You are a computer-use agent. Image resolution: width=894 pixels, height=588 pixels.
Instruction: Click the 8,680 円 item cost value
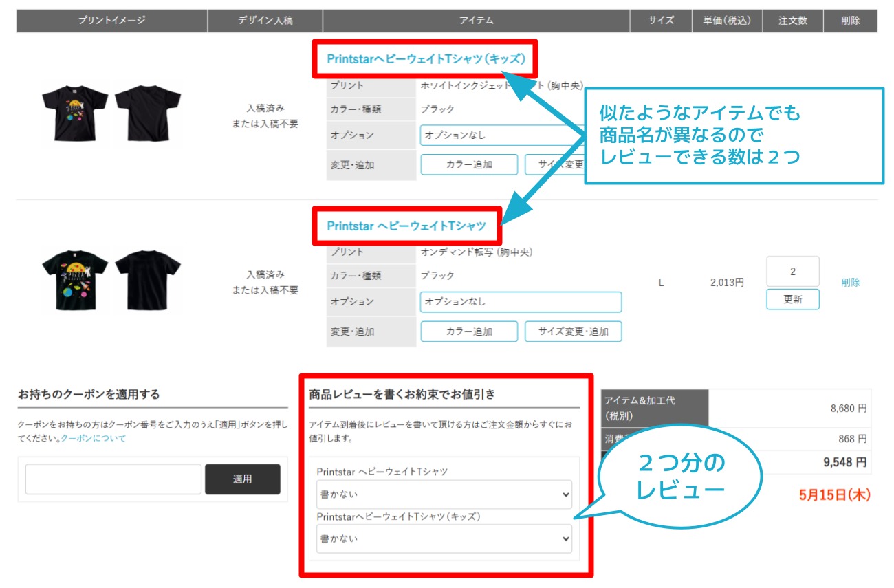pyautogui.click(x=849, y=409)
